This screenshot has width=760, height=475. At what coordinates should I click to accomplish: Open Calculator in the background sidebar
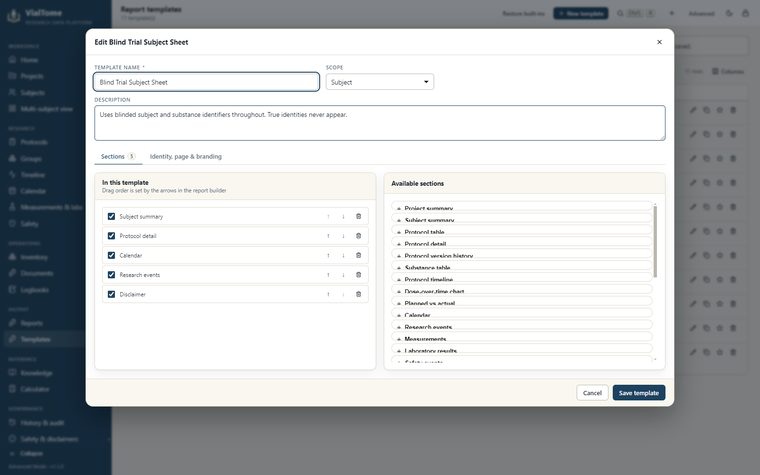pyautogui.click(x=34, y=389)
